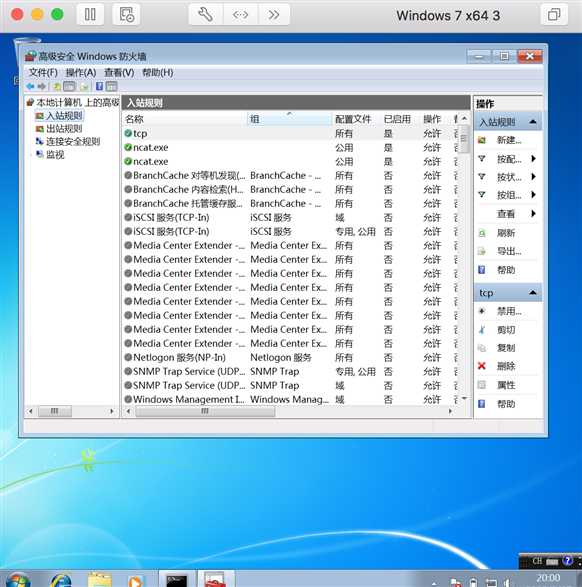
Task: Open Windows Start menu orb
Action: click(18, 580)
